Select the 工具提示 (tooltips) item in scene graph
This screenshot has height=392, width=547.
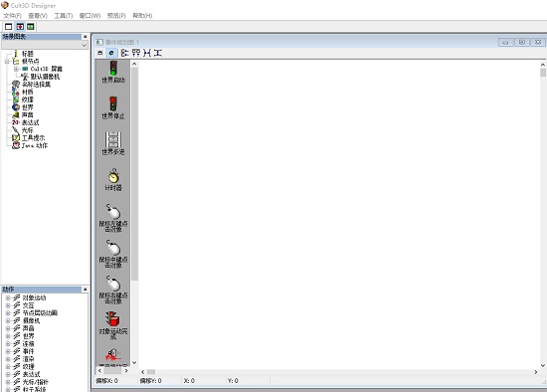[33, 138]
